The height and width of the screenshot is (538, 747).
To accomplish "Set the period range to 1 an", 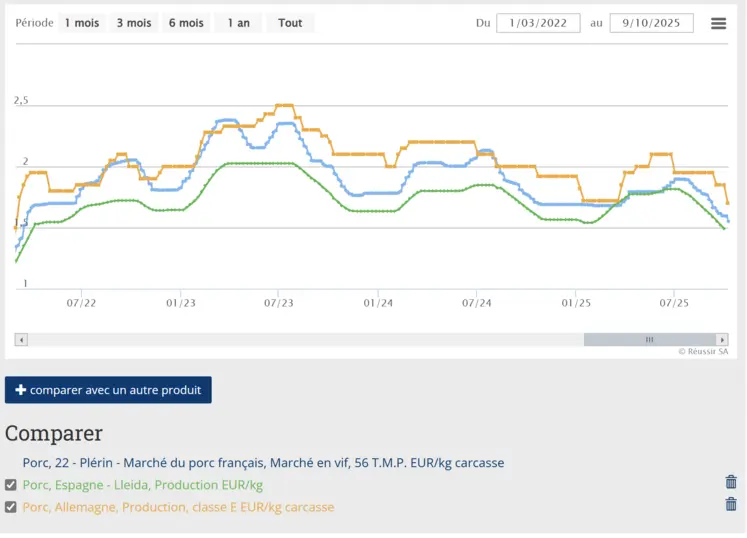I will point(238,23).
